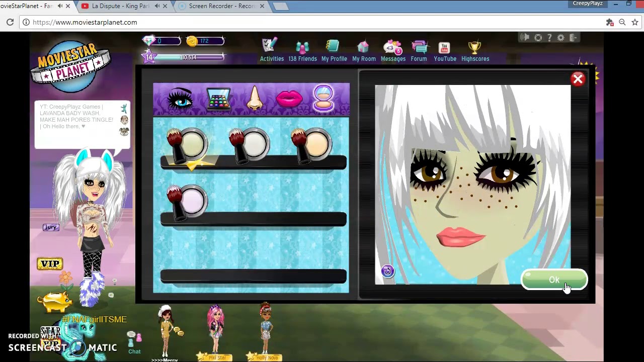Open game settings gear icon

560,38
